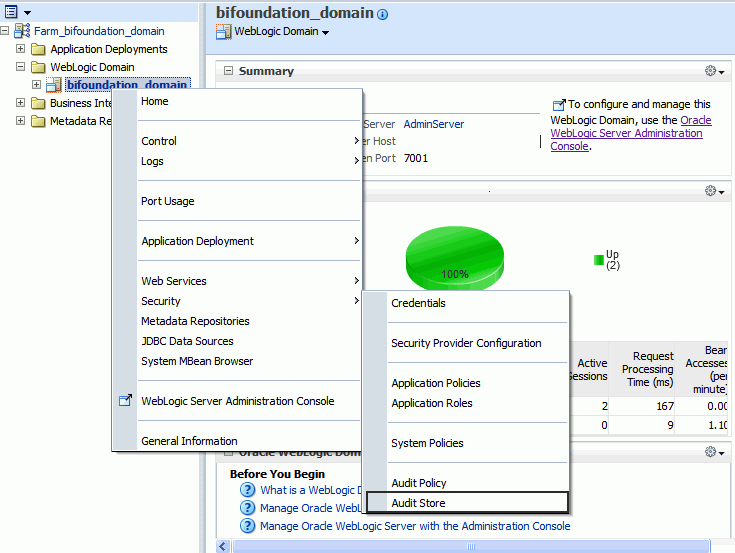Click help icon for 'What is a WebLogic'

248,490
